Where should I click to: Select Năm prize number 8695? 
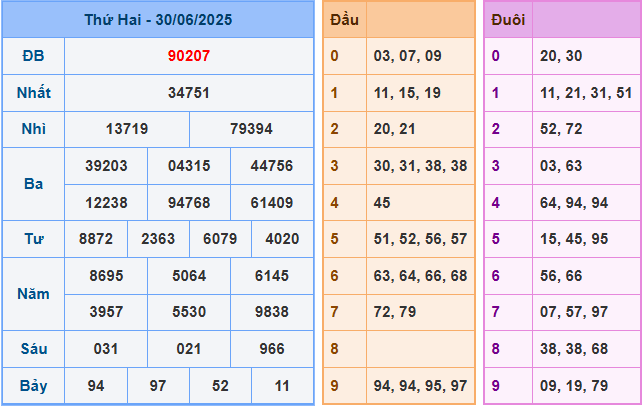[x=106, y=276]
